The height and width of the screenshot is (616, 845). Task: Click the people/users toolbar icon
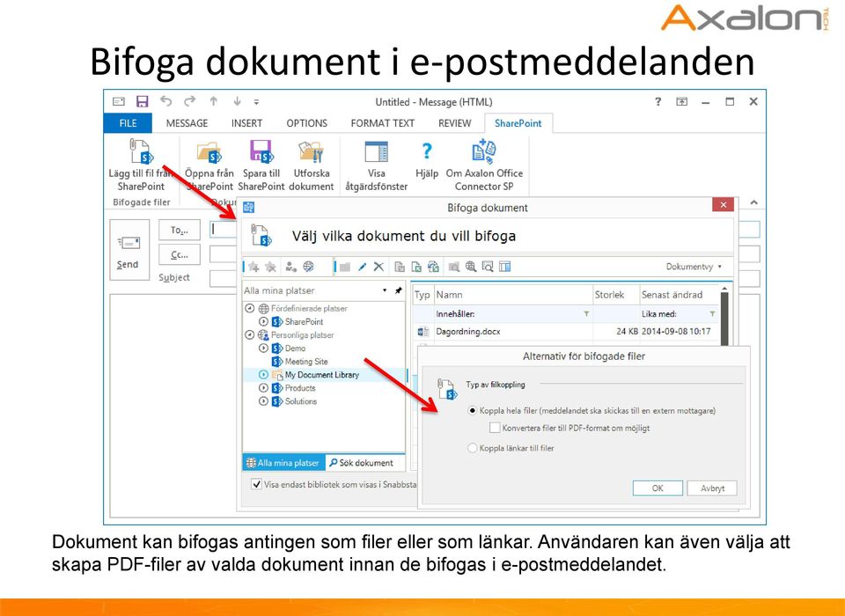click(x=291, y=267)
